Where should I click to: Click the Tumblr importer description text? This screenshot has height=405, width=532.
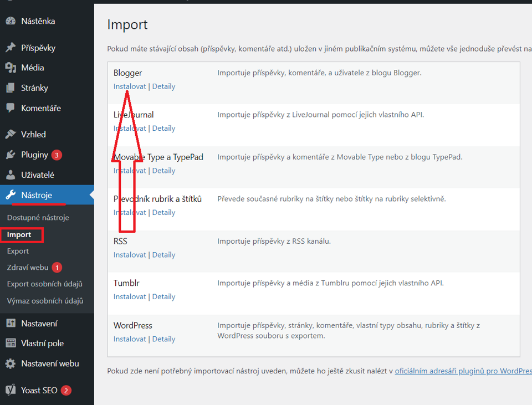[x=330, y=283]
